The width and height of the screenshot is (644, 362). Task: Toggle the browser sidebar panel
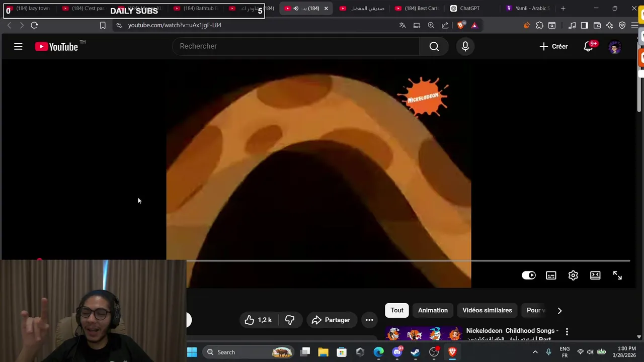(x=584, y=25)
